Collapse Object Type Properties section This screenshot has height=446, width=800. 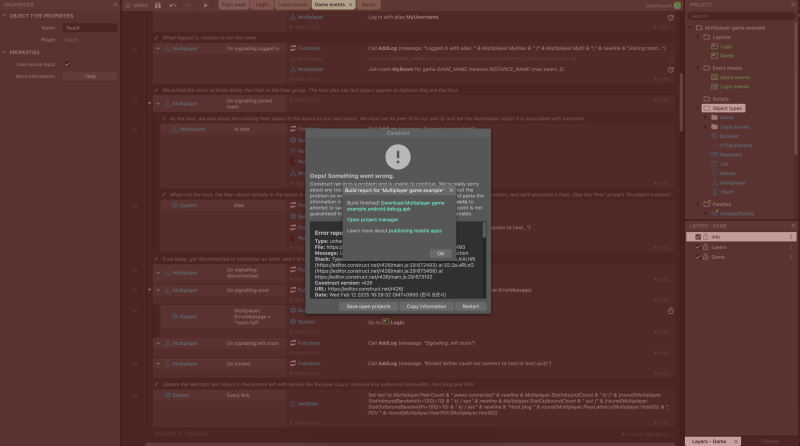point(5,16)
